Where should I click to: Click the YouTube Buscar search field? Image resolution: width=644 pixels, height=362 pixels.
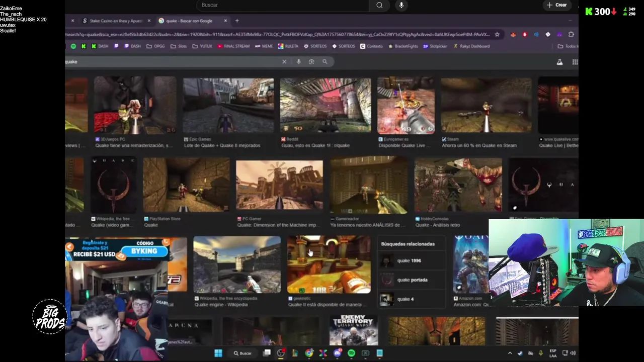(283, 5)
